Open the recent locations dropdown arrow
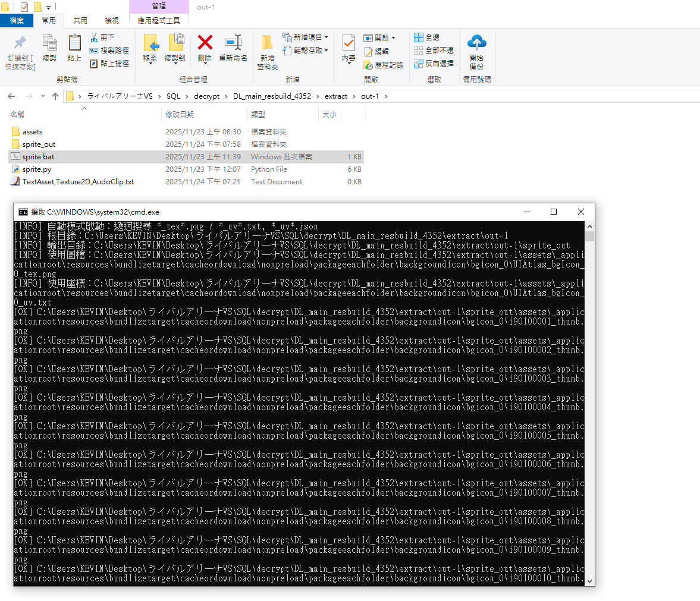The image size is (700, 601). pos(43,96)
